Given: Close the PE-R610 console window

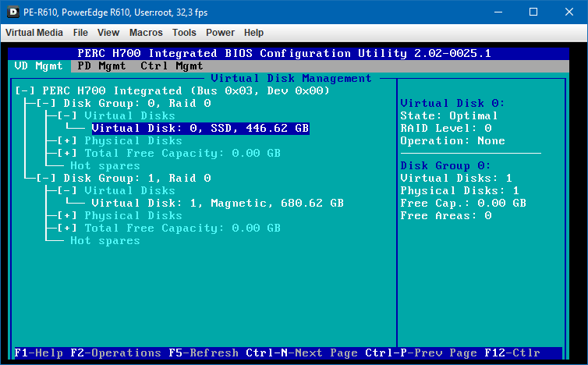Looking at the screenshot, I should tap(569, 12).
